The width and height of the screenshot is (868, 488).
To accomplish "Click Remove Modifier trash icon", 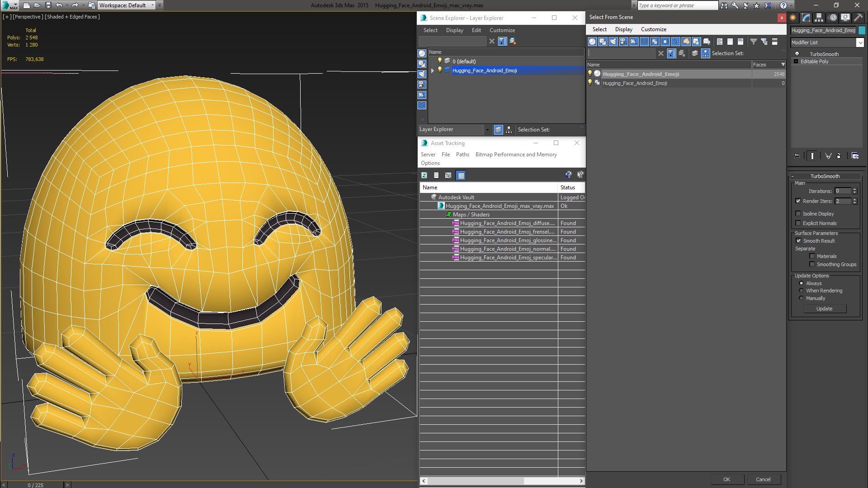I will point(839,156).
